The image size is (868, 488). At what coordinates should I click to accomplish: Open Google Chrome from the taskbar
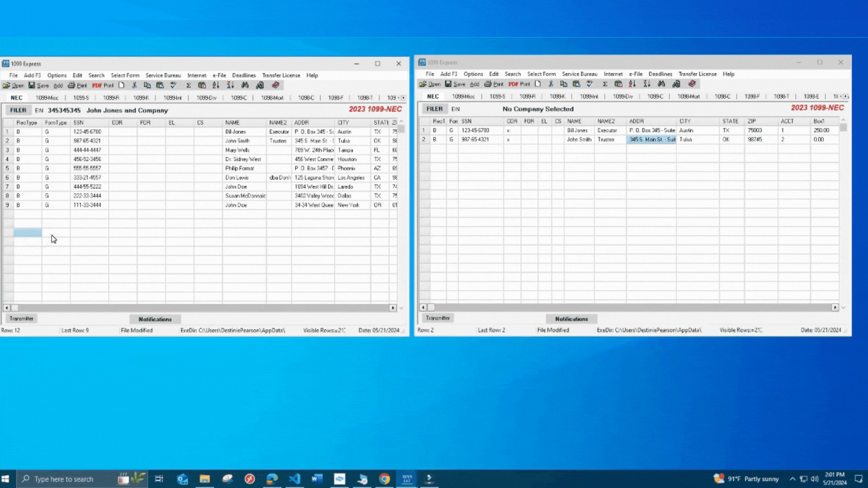(384, 479)
